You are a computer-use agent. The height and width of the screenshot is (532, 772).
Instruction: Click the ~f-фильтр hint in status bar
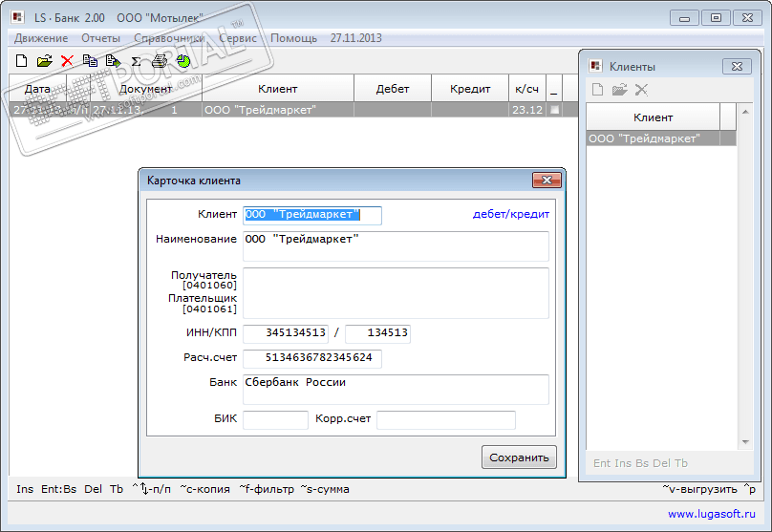(267, 489)
